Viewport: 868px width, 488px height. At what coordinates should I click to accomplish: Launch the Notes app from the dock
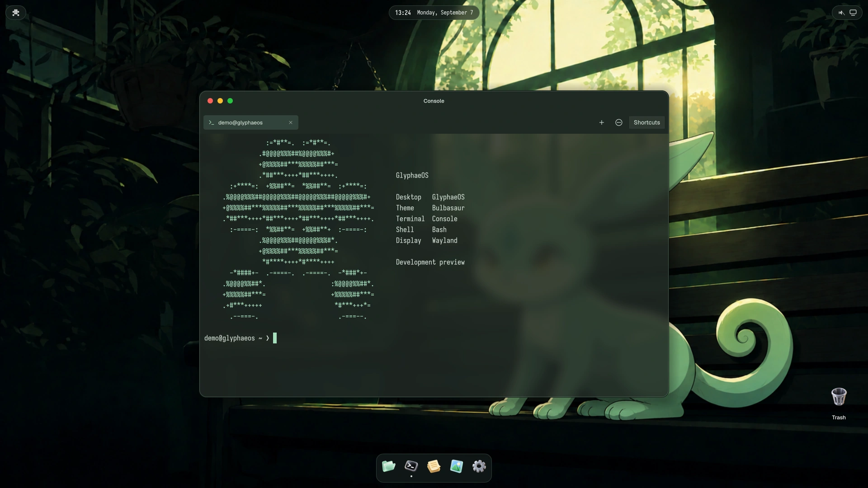click(x=434, y=466)
